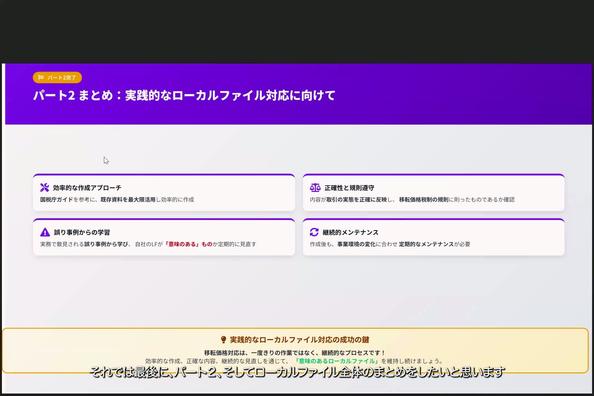Click the description about 移転価格税制の規則
Image resolution: width=594 pixels, height=396 pixels.
tap(412, 199)
